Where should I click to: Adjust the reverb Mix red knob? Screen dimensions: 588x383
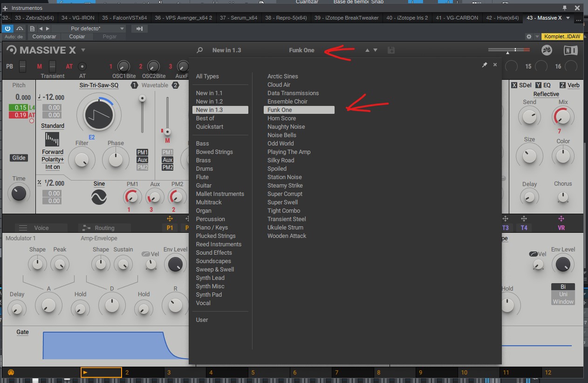pyautogui.click(x=563, y=117)
